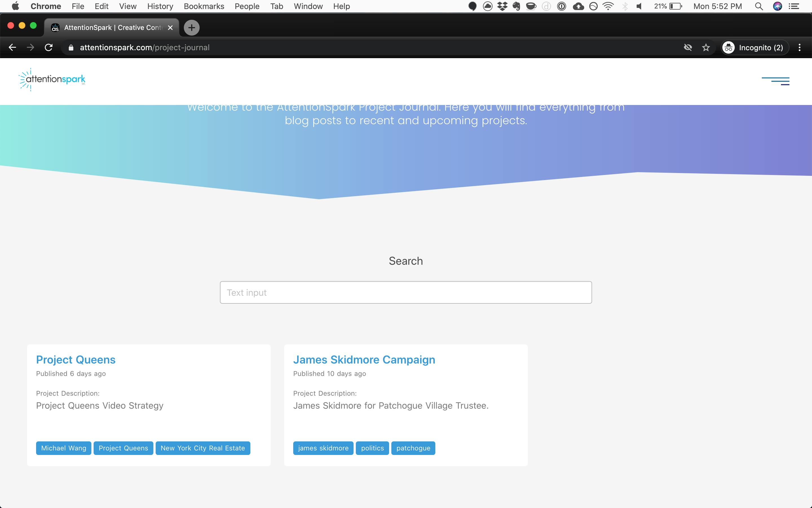Click the battery status indicator

click(x=668, y=6)
